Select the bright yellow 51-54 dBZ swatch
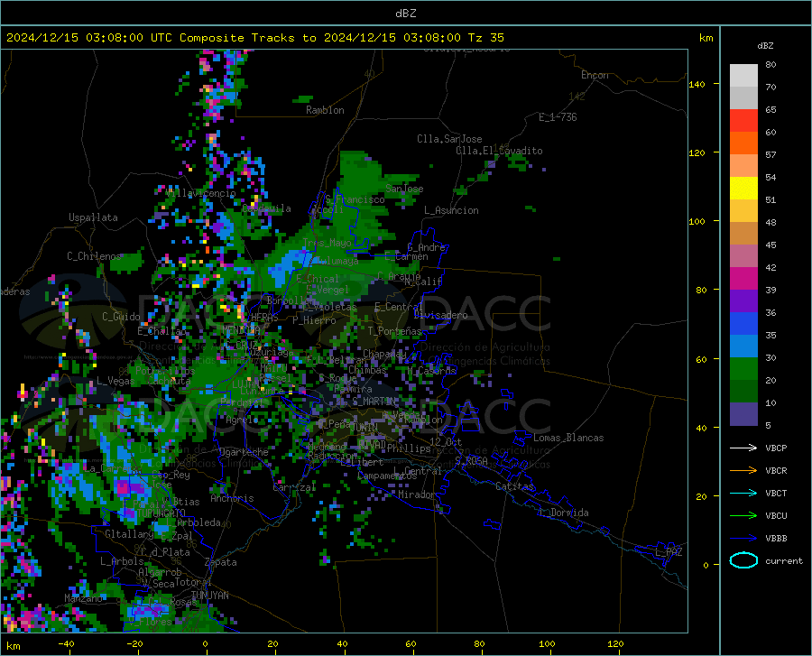812x656 pixels. click(x=743, y=189)
